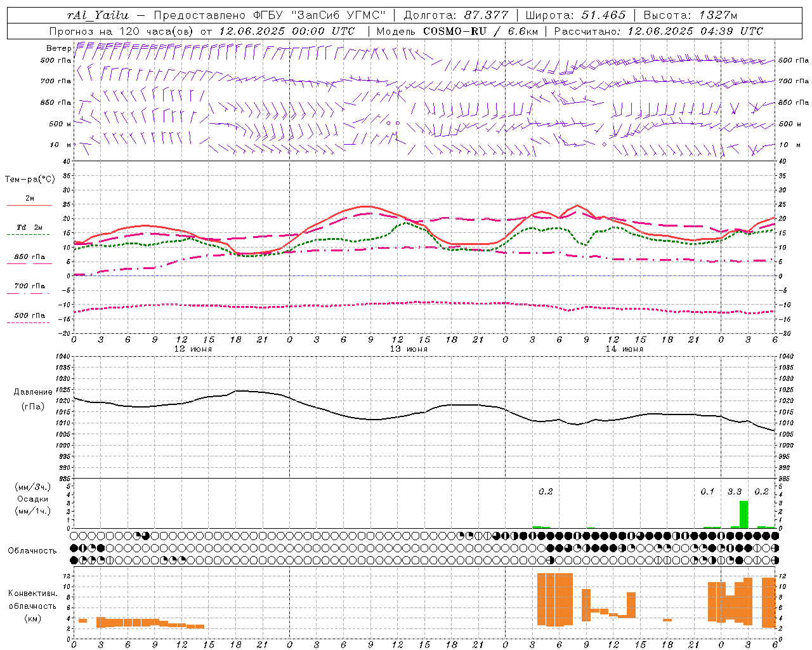Click the '0.1' precipitation amount value
Viewport: 812px width, 650px height.
(707, 491)
